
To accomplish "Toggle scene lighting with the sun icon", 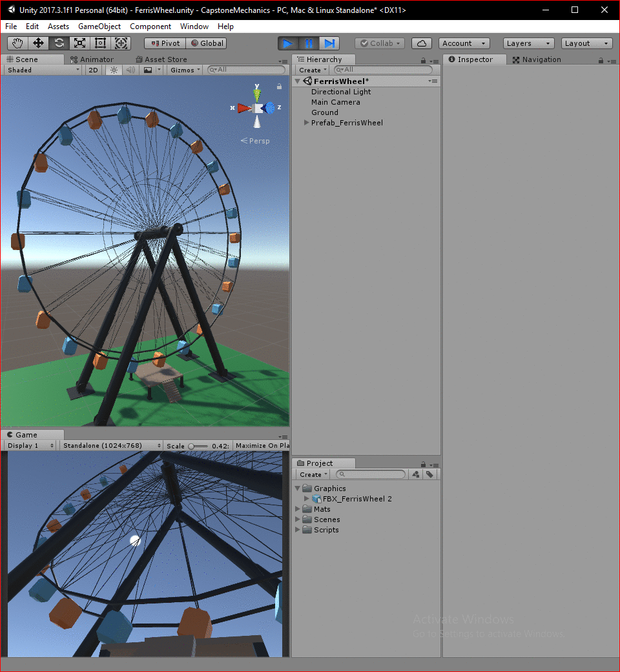I will (x=114, y=70).
